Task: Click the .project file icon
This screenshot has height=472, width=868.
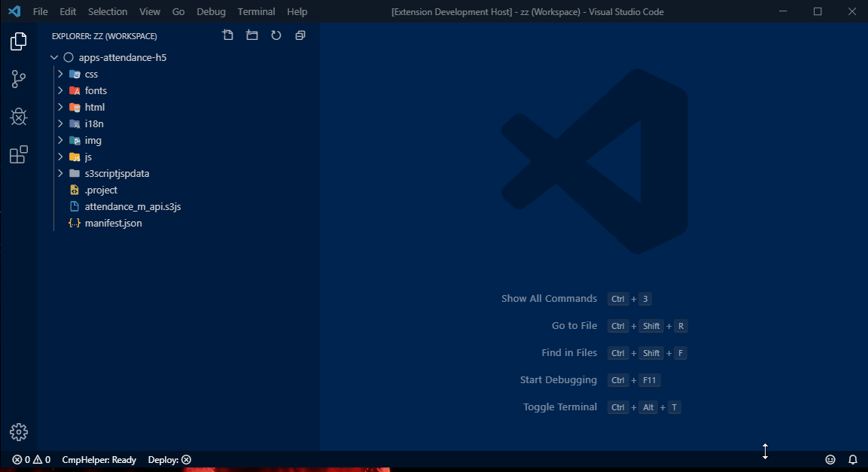Action: pyautogui.click(x=75, y=190)
